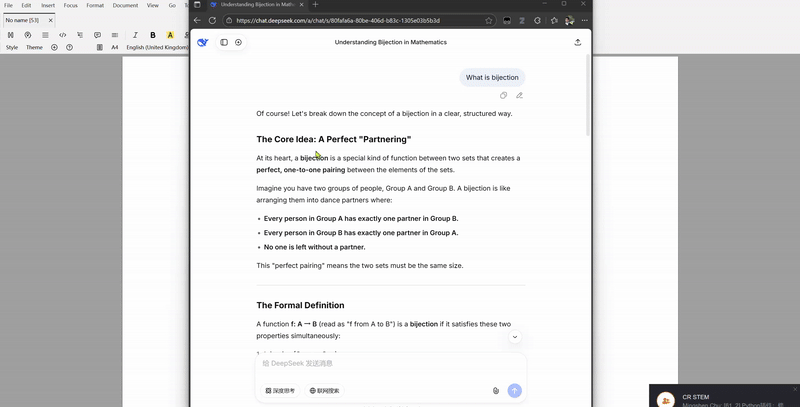The width and height of the screenshot is (800, 407).
Task: Copy the 'What is bijection' message
Action: point(504,96)
